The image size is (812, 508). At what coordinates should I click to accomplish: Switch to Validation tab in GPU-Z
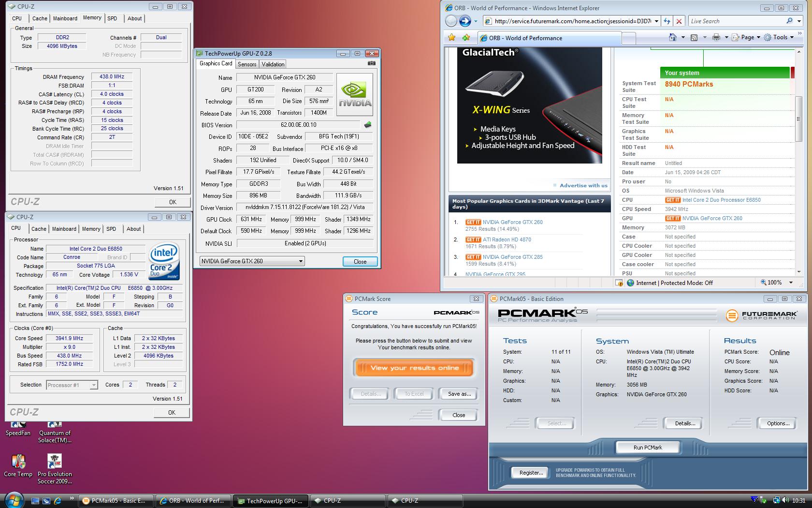(x=273, y=64)
